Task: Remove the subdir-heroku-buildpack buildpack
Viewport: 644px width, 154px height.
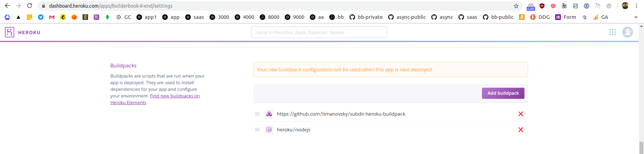Action: [x=521, y=114]
